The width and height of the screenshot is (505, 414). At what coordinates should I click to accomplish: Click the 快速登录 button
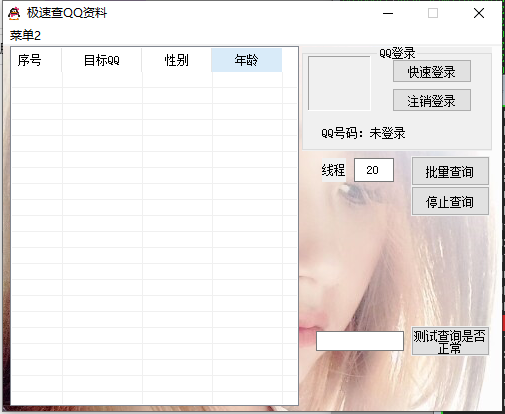(x=432, y=71)
